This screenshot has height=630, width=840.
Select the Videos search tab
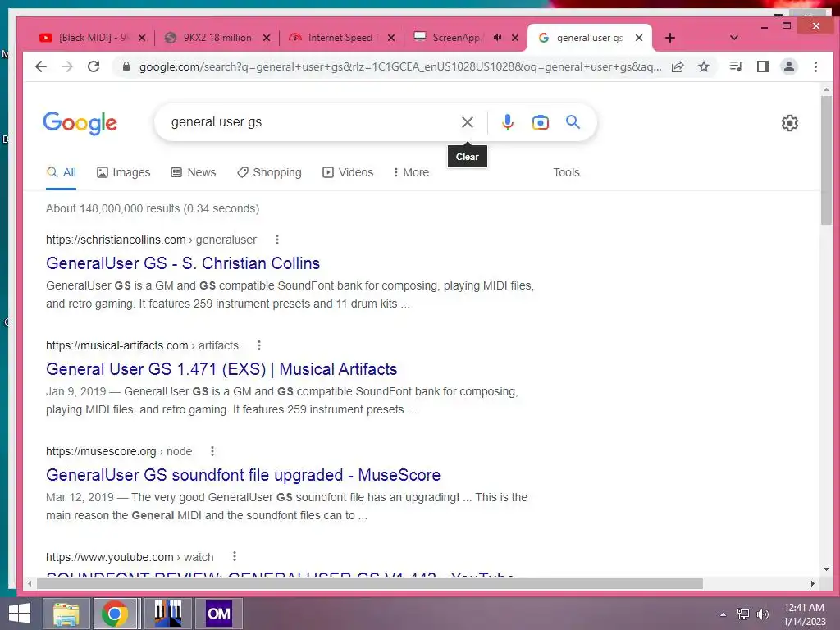tap(348, 172)
